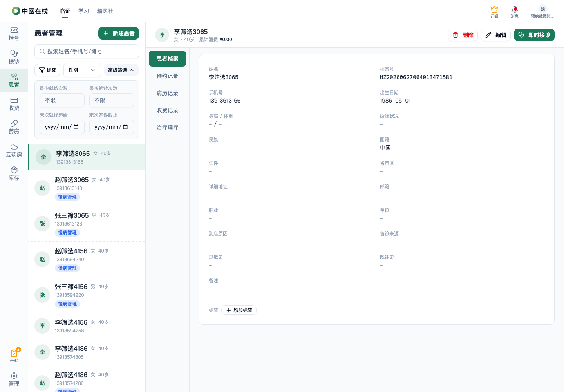
Task: Click avatar of 张三筛4156 row
Action: [x=42, y=295]
